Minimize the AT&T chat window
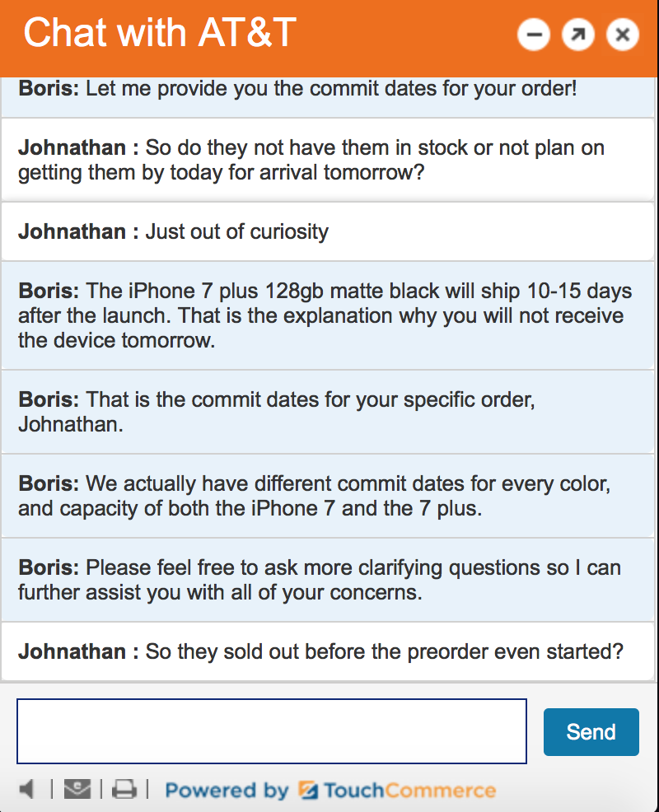The width and height of the screenshot is (659, 812). point(534,35)
